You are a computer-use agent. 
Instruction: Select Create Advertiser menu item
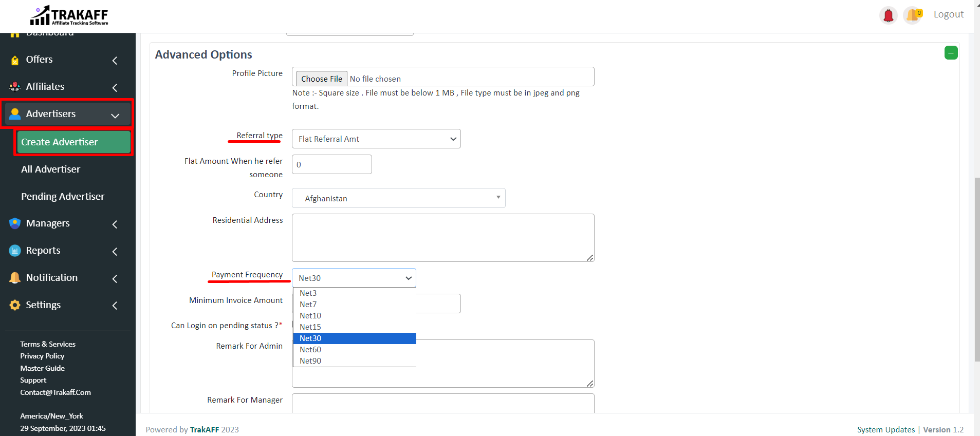(x=73, y=142)
